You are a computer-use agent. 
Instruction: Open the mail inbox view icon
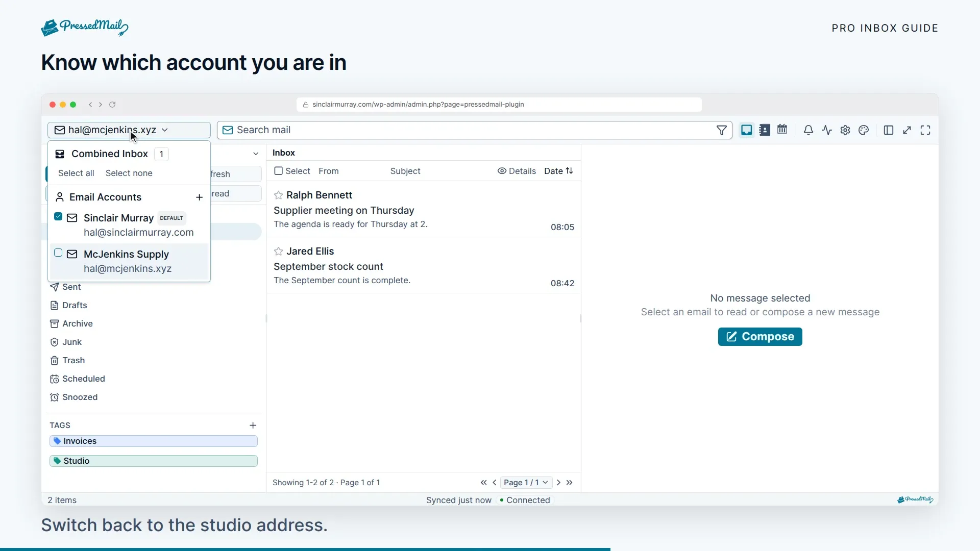[x=746, y=130]
